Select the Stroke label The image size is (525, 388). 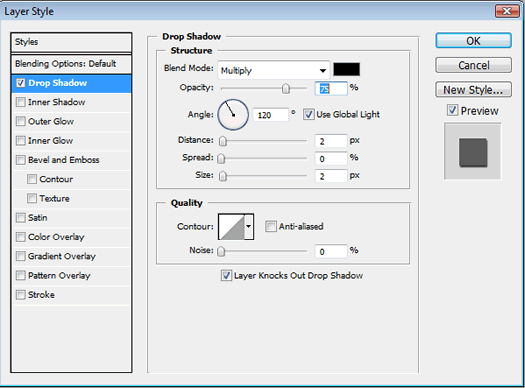point(41,295)
